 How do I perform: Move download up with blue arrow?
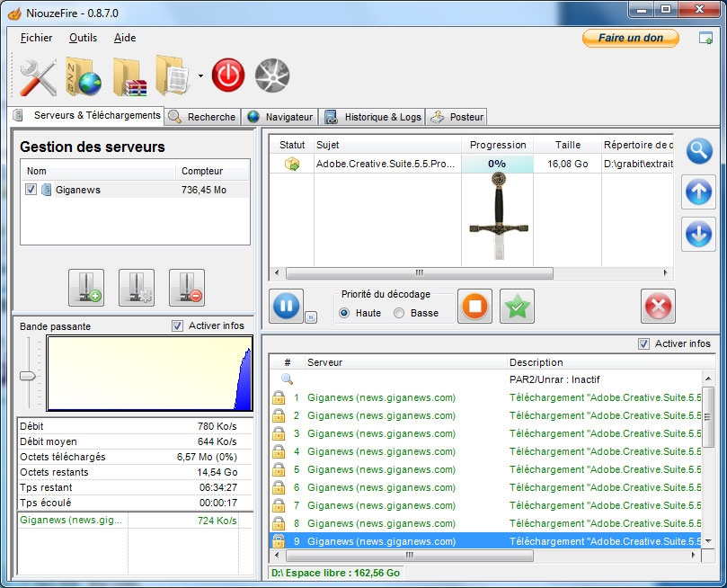click(698, 192)
